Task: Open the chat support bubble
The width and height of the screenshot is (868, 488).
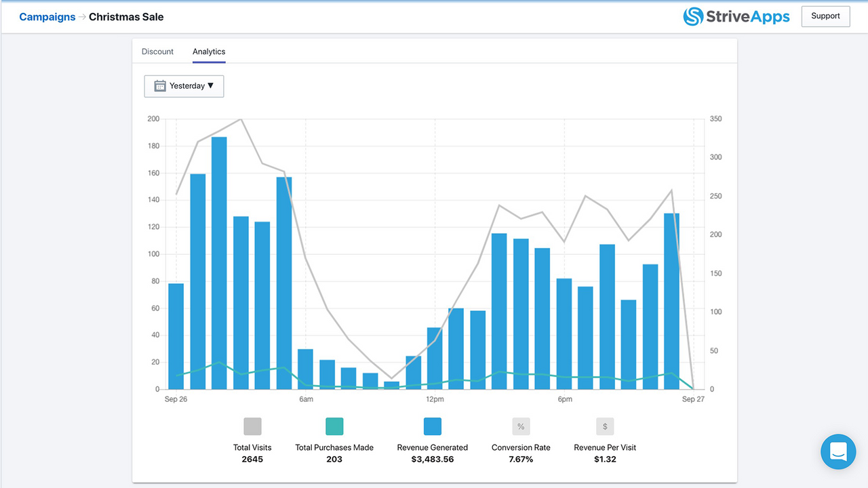Action: coord(838,451)
